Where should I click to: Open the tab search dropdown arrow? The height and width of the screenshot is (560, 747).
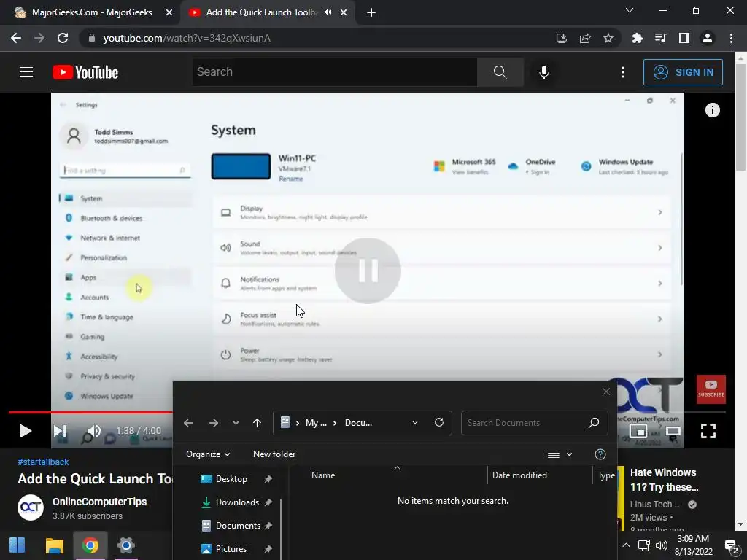630,10
